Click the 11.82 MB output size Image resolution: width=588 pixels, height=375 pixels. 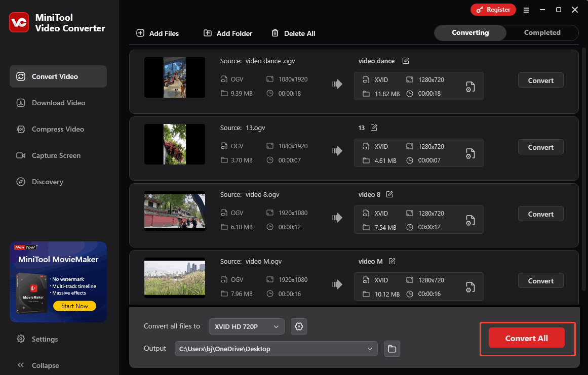point(387,94)
